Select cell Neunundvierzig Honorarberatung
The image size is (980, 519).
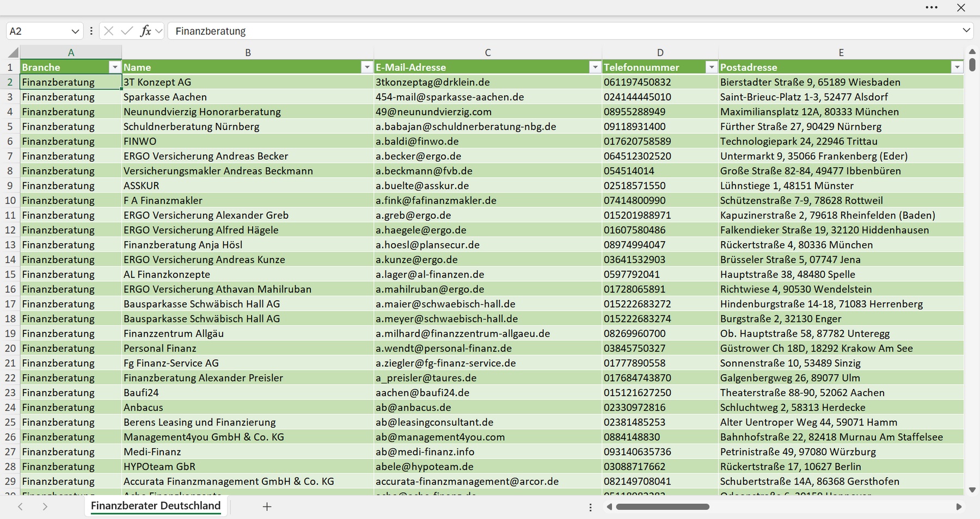(248, 112)
